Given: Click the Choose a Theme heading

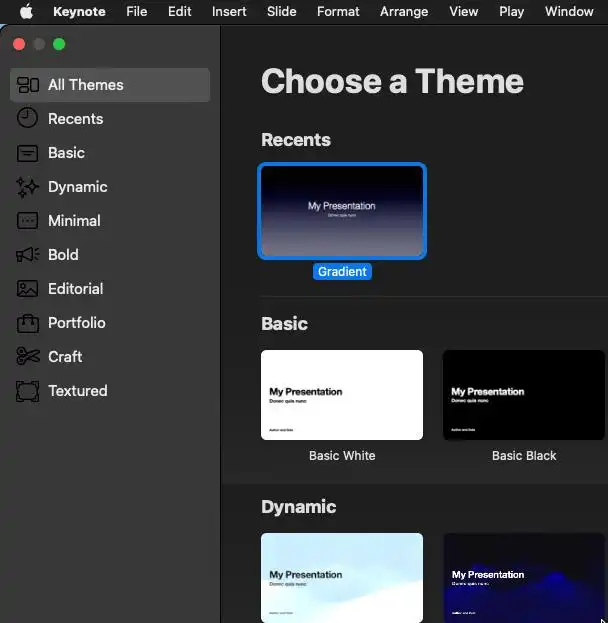Looking at the screenshot, I should pos(392,81).
